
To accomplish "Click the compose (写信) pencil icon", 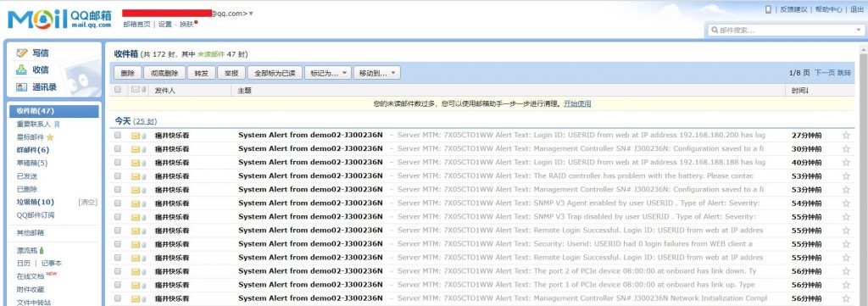I will [22, 53].
